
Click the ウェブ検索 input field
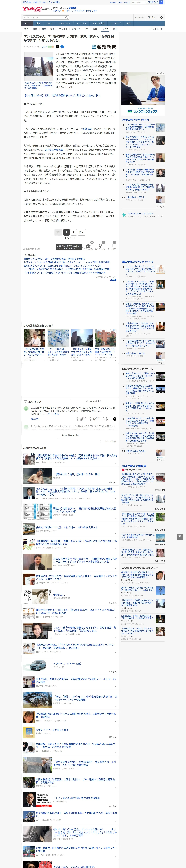[x=139, y=2]
